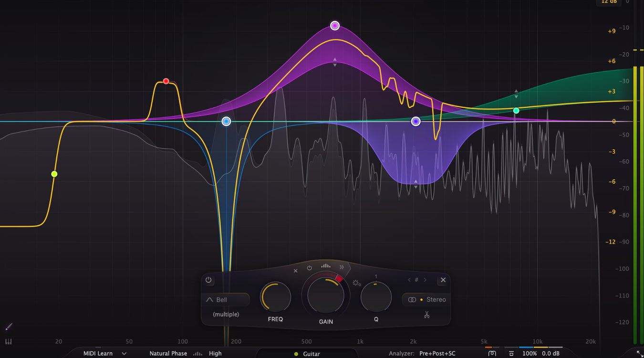The width and height of the screenshot is (644, 358).
Task: Click the GAIN knob
Action: point(326,295)
